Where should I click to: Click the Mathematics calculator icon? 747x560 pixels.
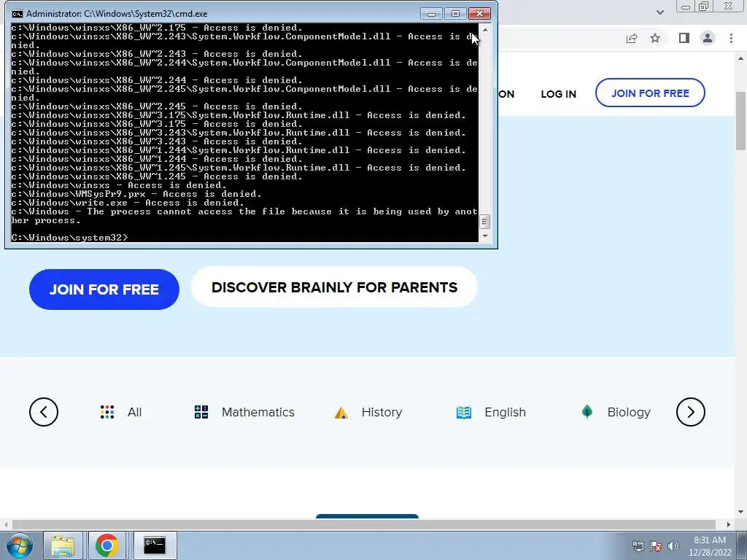click(201, 412)
